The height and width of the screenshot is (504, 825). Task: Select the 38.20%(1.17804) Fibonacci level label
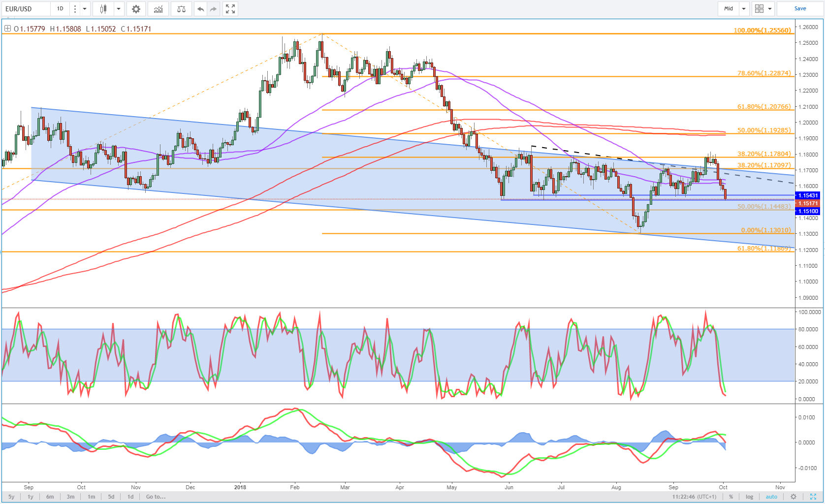tap(764, 154)
